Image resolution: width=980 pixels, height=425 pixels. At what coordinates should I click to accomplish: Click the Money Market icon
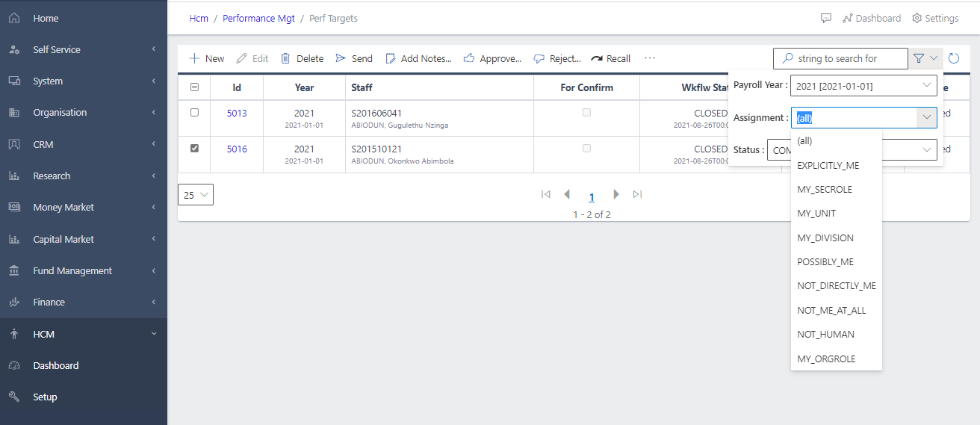(14, 208)
